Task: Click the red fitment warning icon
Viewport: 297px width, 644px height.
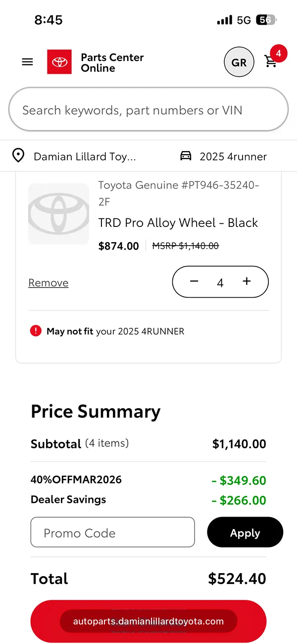Action: 36,331
